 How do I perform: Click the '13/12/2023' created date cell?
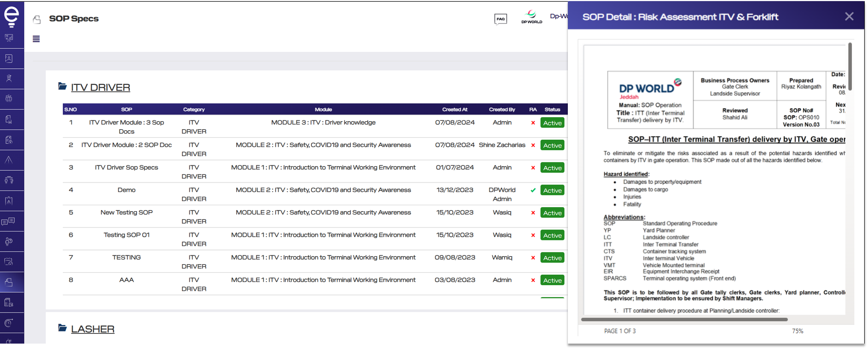pos(455,190)
